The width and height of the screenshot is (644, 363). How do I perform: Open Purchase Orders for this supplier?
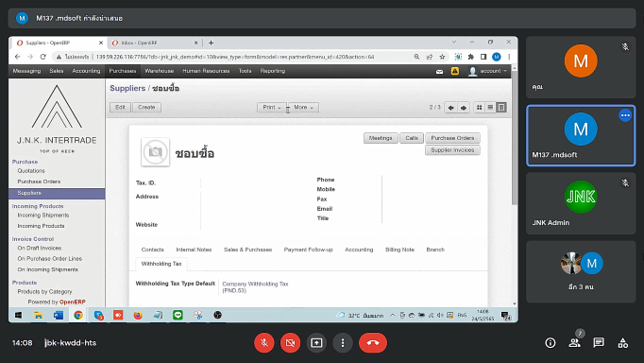tap(452, 138)
